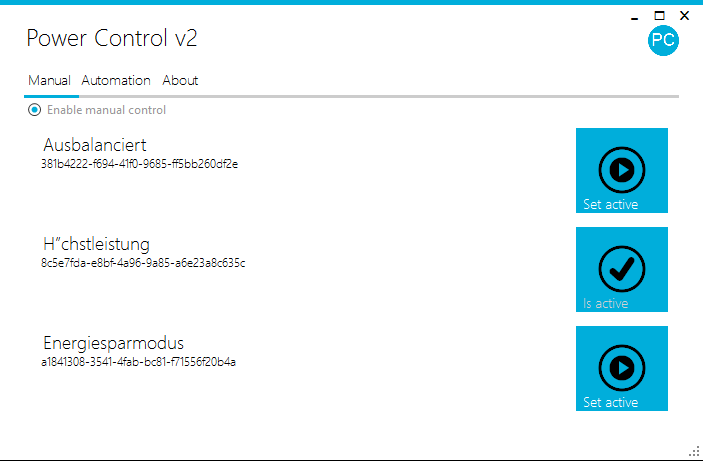Open the About tab
703x461 pixels.
click(180, 80)
